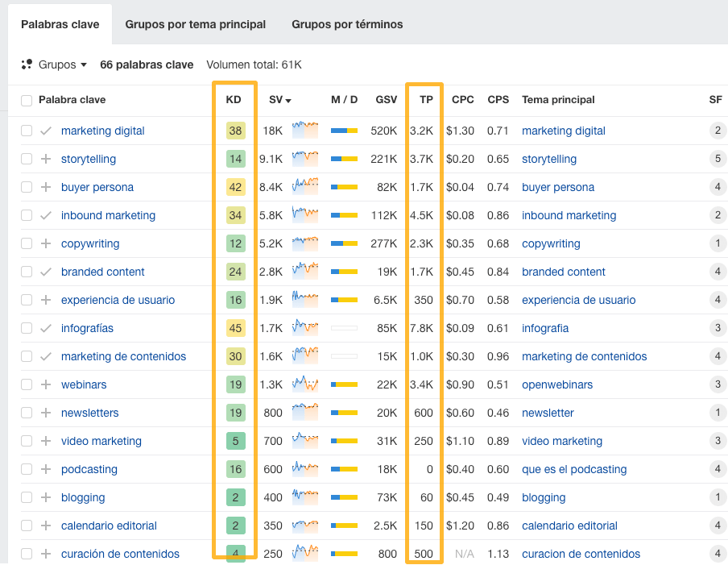The width and height of the screenshot is (728, 565).
Task: Open the branded content keyword link
Action: [102, 272]
